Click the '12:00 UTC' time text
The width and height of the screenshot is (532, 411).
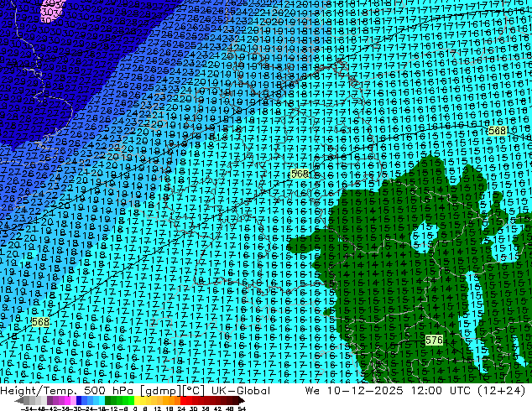(441, 391)
